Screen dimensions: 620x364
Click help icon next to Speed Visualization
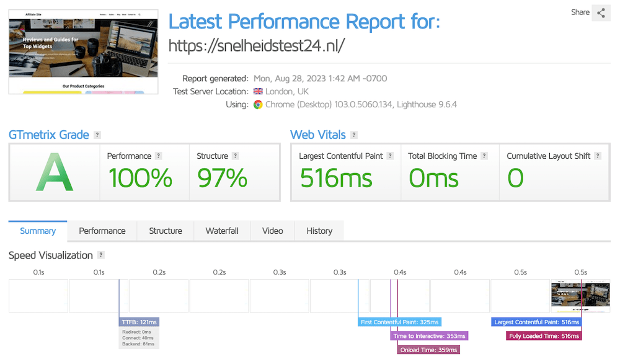point(101,255)
